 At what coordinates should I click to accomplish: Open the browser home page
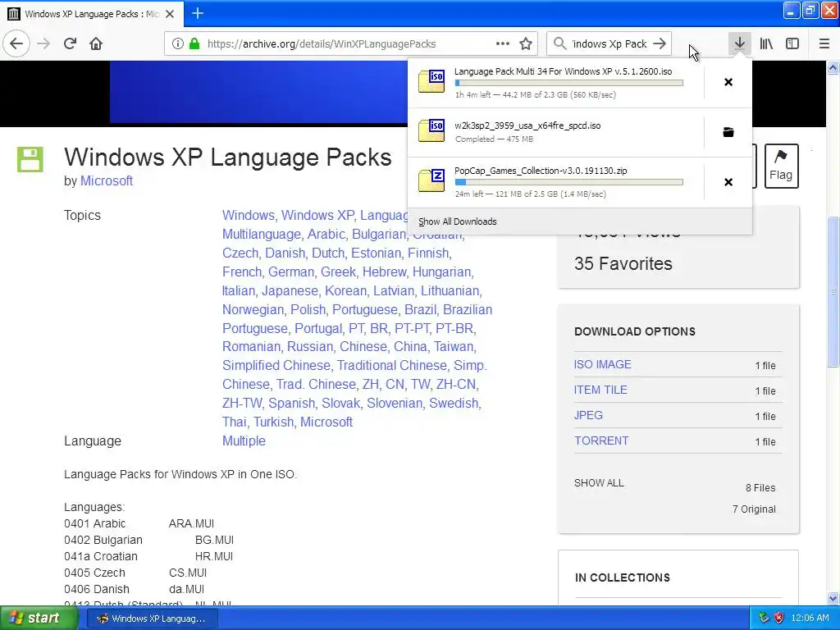[x=96, y=43]
